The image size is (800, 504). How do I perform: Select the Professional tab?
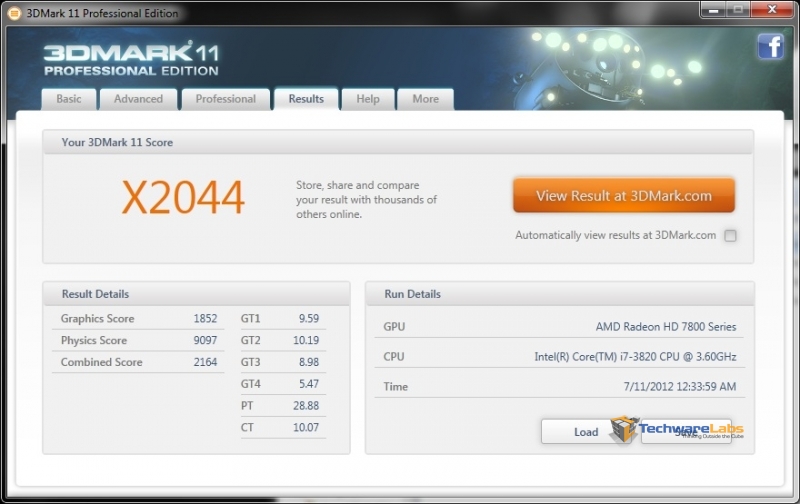click(x=226, y=99)
